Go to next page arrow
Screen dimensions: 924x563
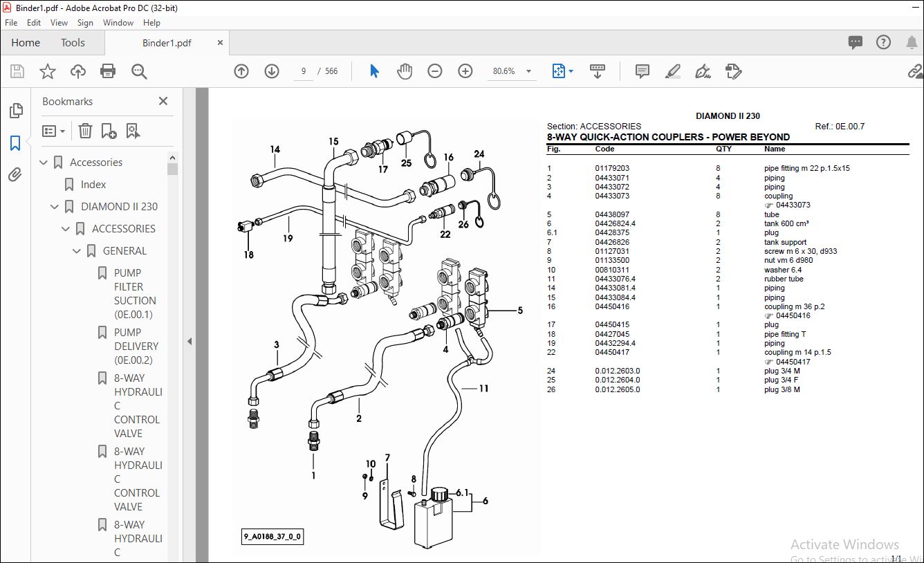click(x=272, y=71)
